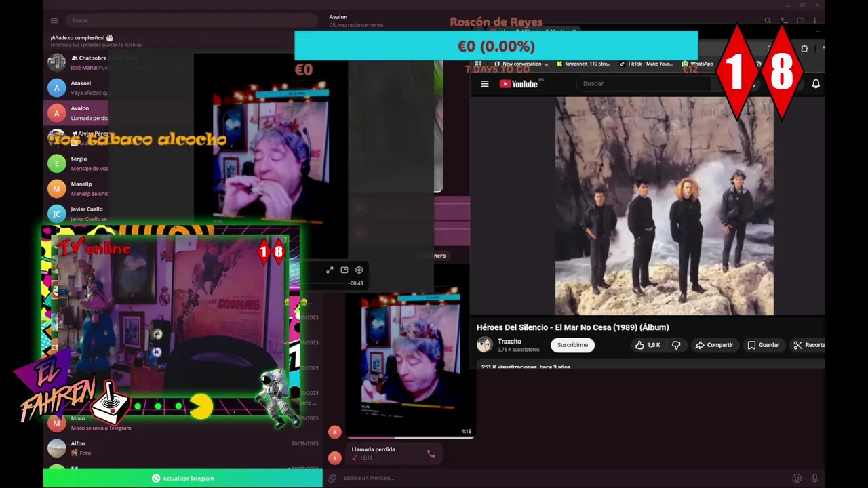Like the video with 1,8 K likes
This screenshot has height=488, width=868.
coord(647,345)
